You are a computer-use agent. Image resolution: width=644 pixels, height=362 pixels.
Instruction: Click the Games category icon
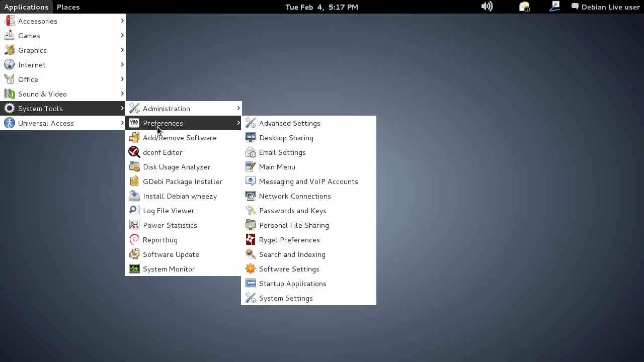10,36
